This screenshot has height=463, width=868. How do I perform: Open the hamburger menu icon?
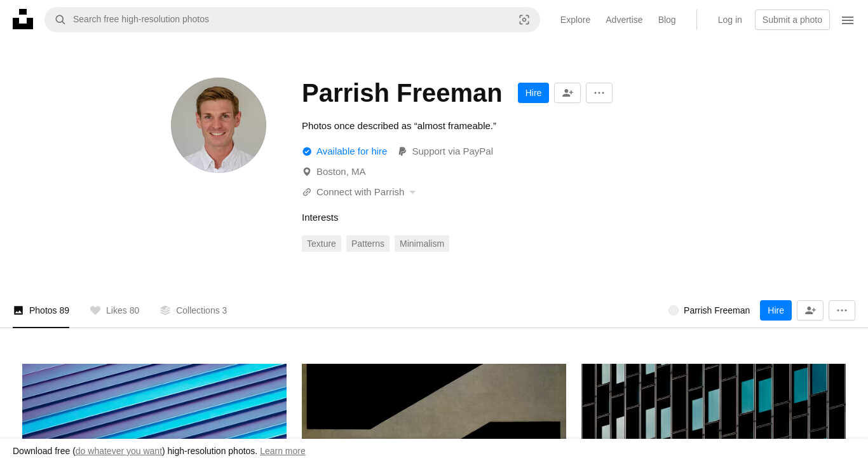848,20
